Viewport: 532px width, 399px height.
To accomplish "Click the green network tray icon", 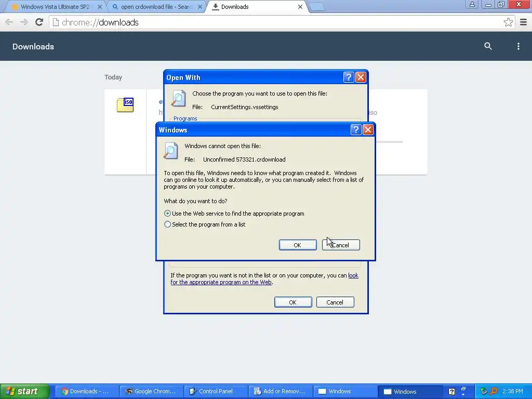I will [x=484, y=391].
